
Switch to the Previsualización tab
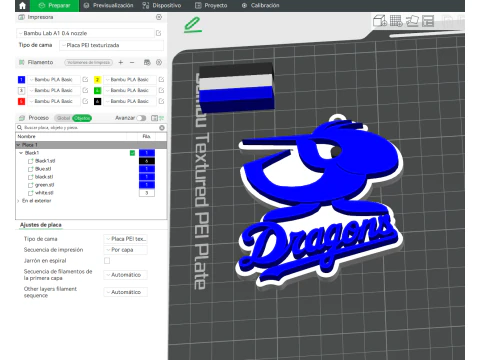[x=109, y=6]
